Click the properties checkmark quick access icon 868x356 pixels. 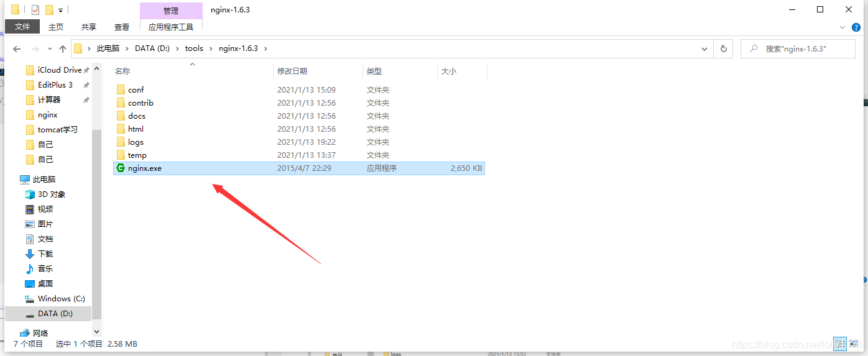pos(35,9)
